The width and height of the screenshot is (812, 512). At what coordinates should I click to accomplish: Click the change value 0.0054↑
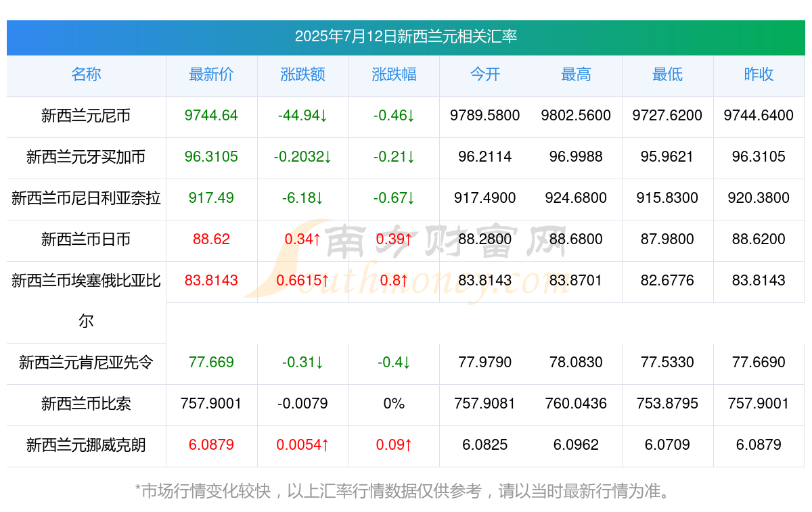(x=302, y=445)
